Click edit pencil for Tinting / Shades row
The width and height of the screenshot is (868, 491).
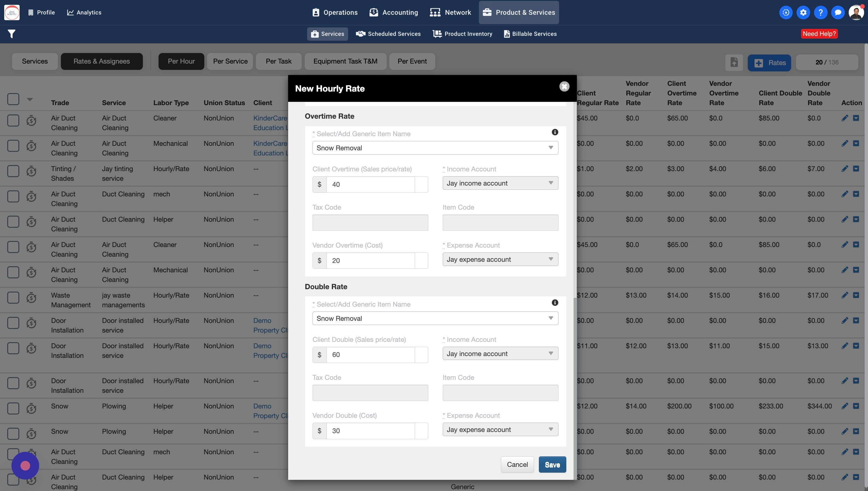coord(844,169)
